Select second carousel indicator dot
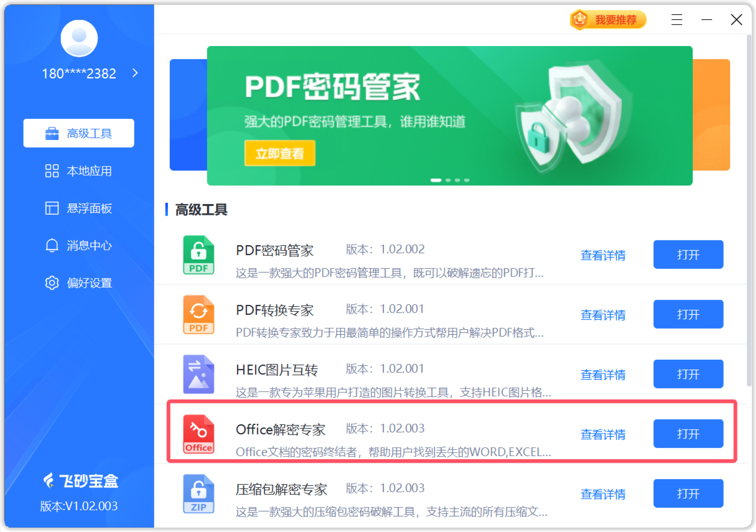Image resolution: width=756 pixels, height=532 pixels. click(x=448, y=180)
